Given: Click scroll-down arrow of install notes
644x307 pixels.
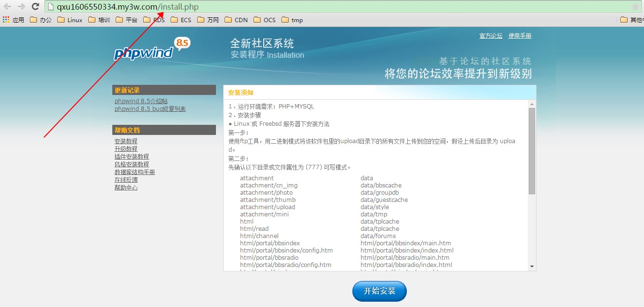Looking at the screenshot, I should (532, 266).
